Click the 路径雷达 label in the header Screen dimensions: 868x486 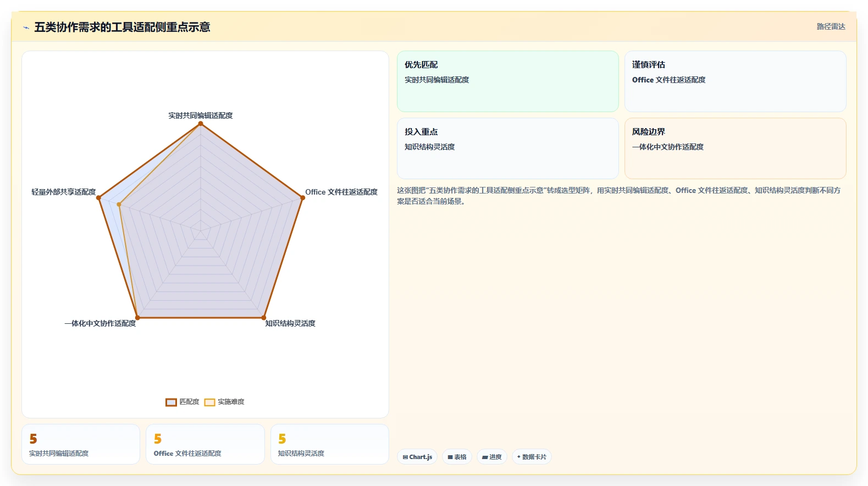(831, 26)
